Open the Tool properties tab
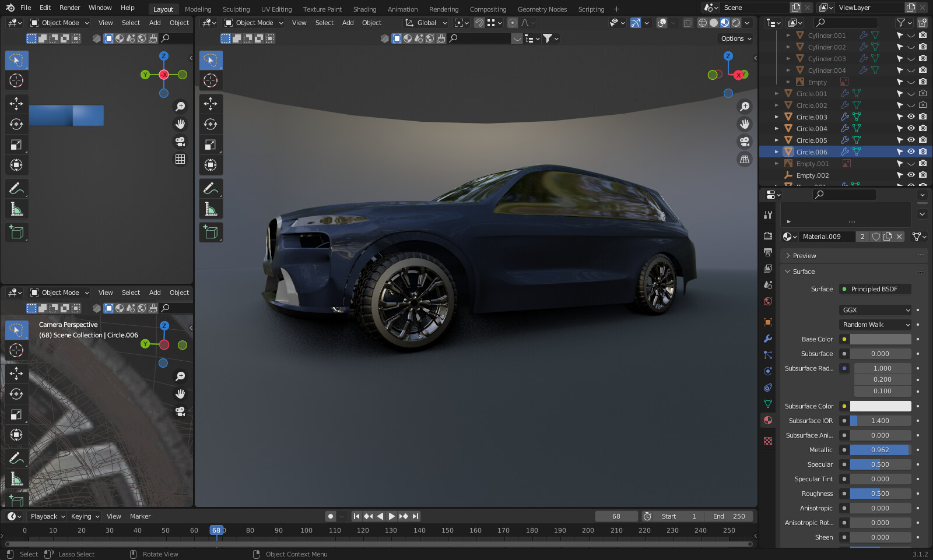The image size is (933, 560). coord(768,215)
